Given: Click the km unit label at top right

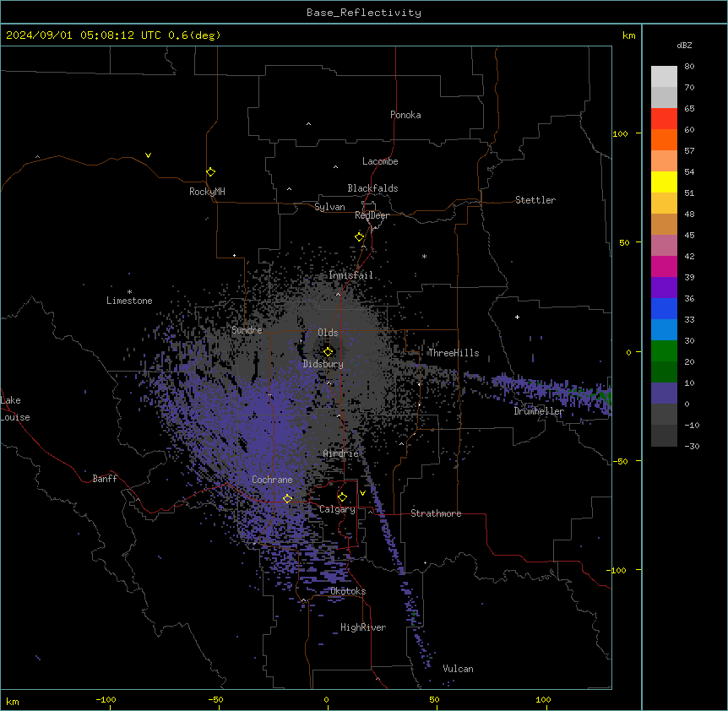Looking at the screenshot, I should [628, 35].
